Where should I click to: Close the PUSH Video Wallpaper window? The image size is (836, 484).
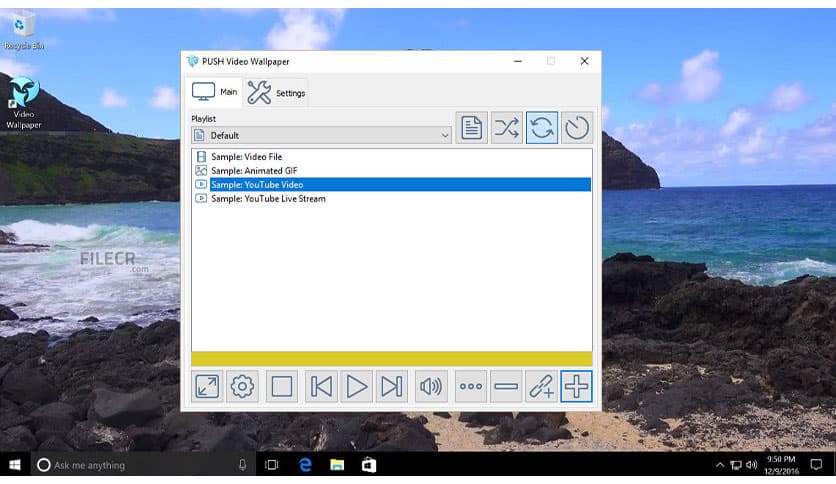tap(584, 61)
